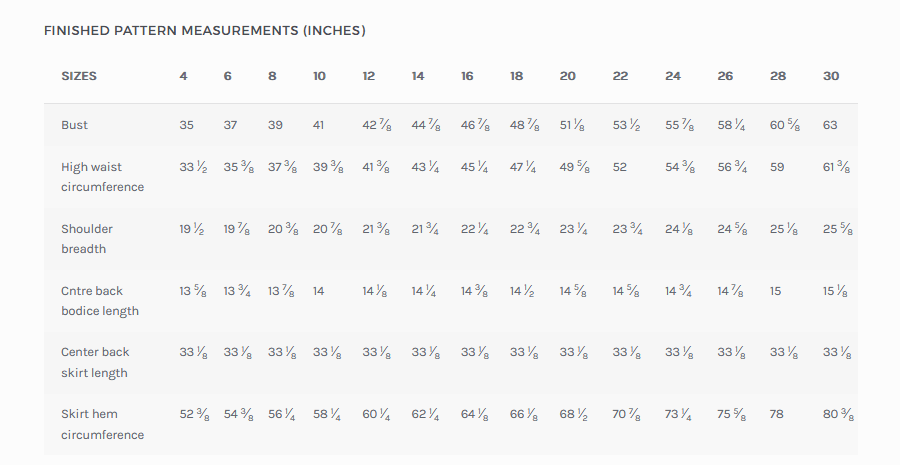900x465 pixels.
Task: Click the Bust row label
Action: click(74, 125)
